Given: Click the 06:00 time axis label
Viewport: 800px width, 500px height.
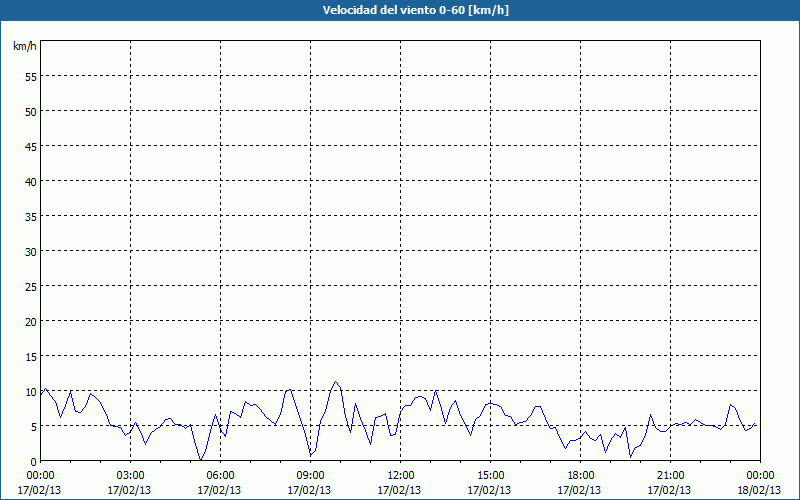Looking at the screenshot, I should (x=220, y=476).
